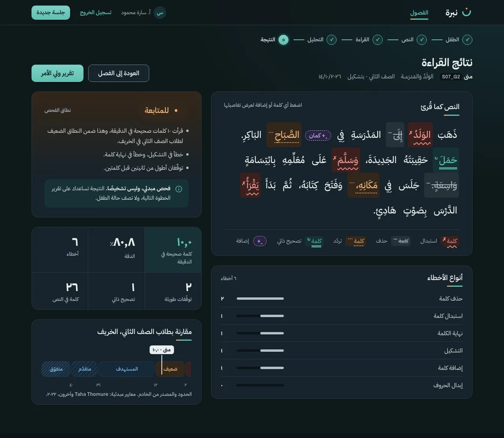Click the omitted word إِلَى

[395, 135]
